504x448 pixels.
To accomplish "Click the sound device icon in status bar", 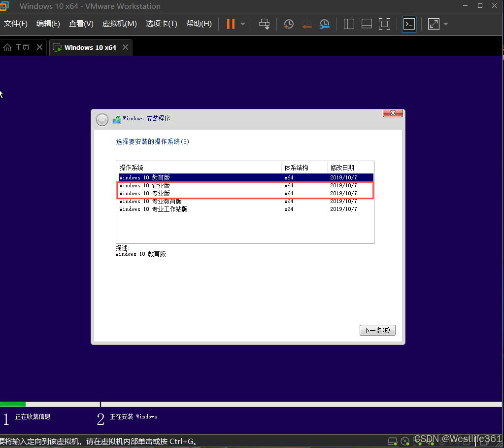I will coord(429,441).
